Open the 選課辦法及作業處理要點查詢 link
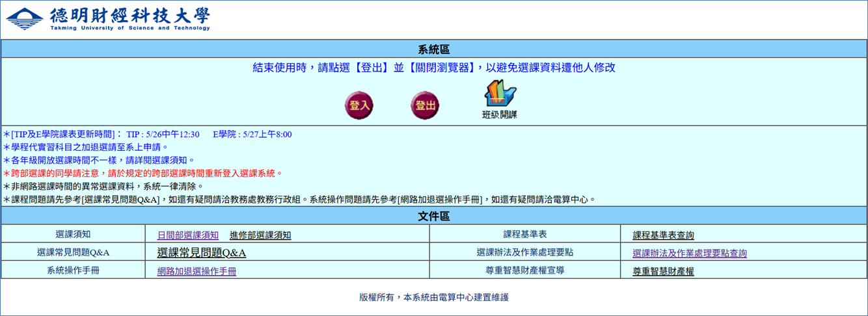The width and height of the screenshot is (868, 316). pyautogui.click(x=690, y=254)
